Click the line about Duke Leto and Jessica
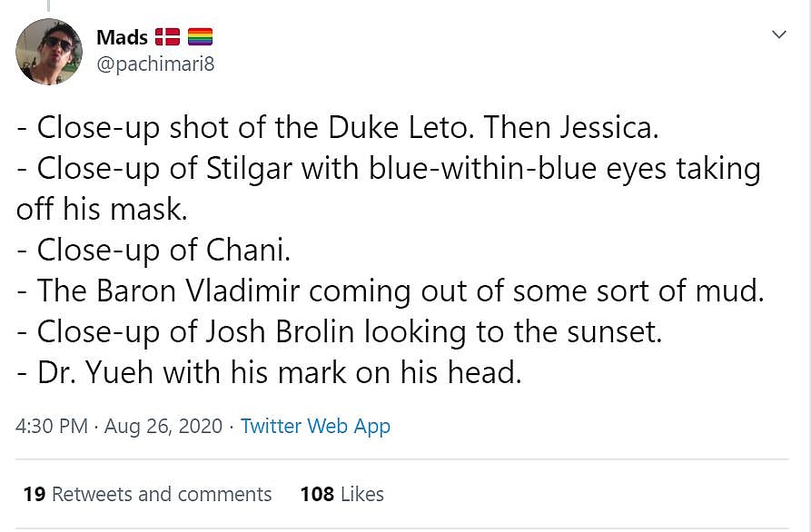 point(337,128)
